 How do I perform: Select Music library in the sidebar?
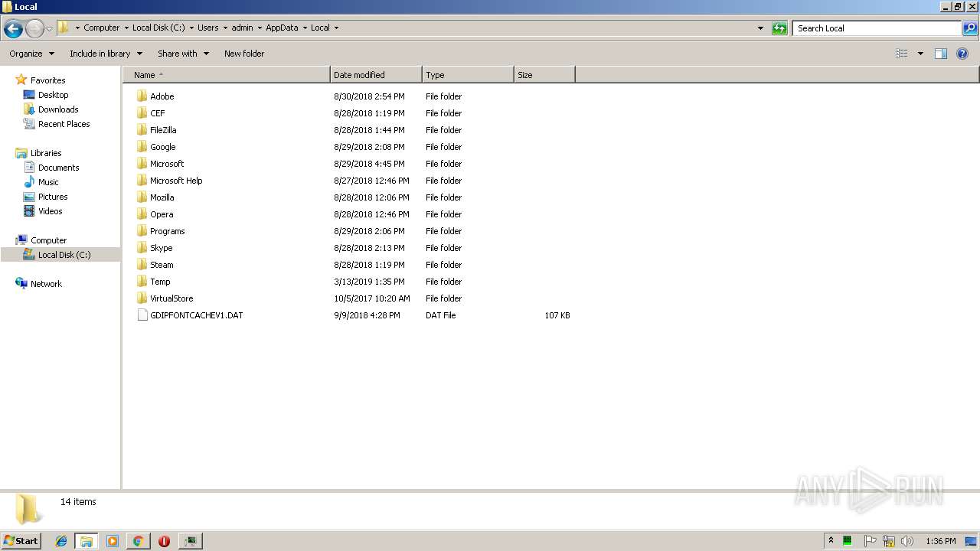48,182
